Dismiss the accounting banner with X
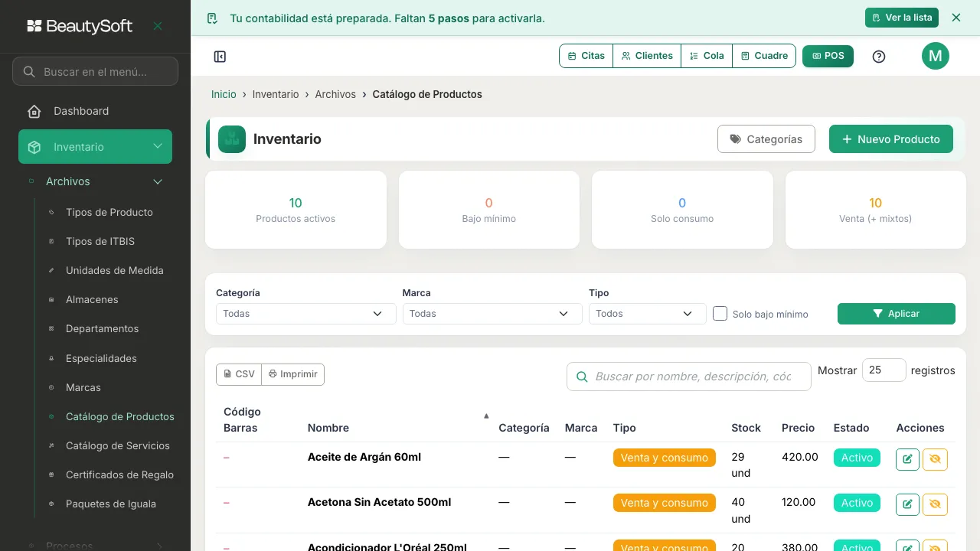The height and width of the screenshot is (551, 980). pos(955,18)
